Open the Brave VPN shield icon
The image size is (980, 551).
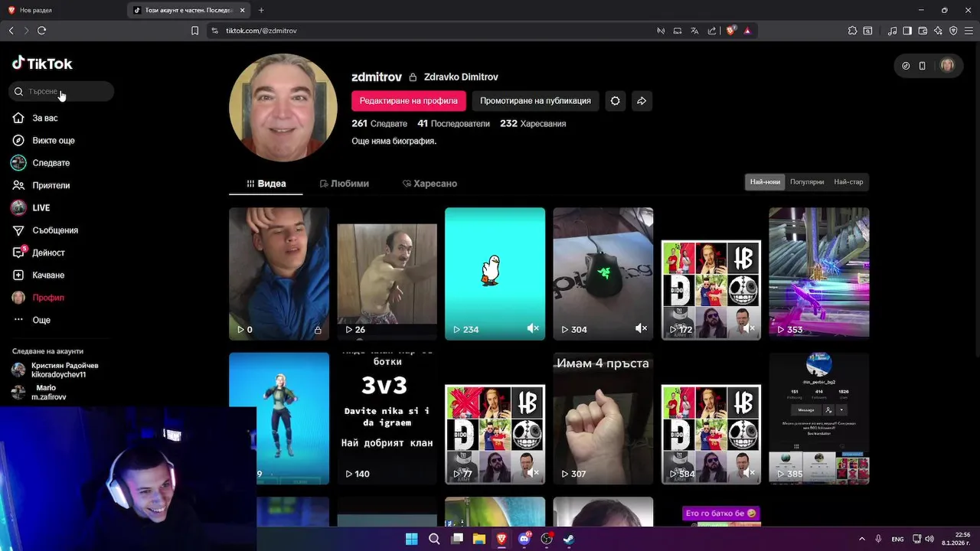tap(953, 31)
